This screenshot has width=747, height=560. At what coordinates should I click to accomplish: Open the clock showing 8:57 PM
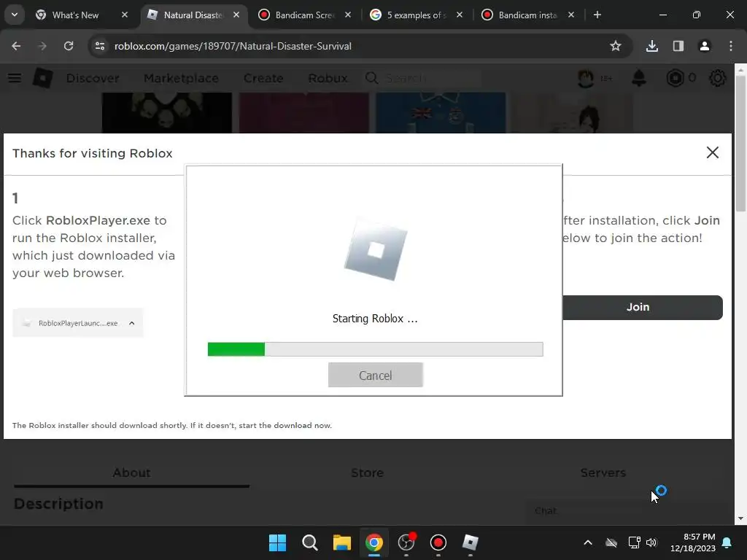click(693, 542)
